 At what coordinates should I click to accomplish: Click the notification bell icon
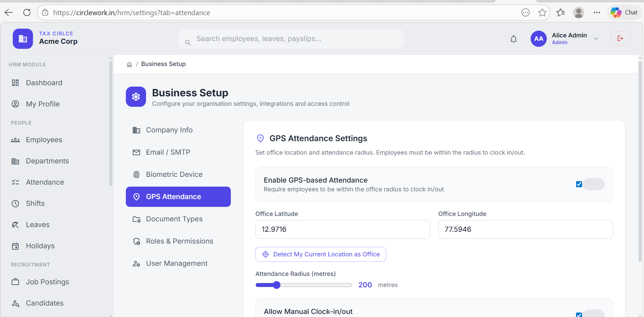(513, 39)
